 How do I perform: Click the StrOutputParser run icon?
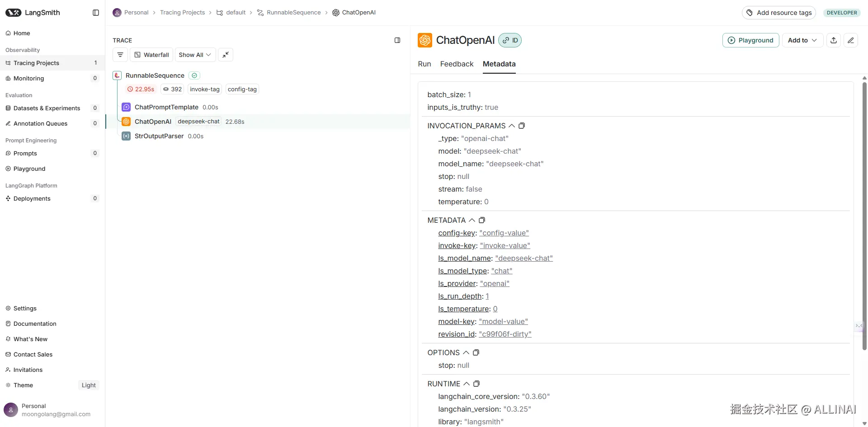126,136
